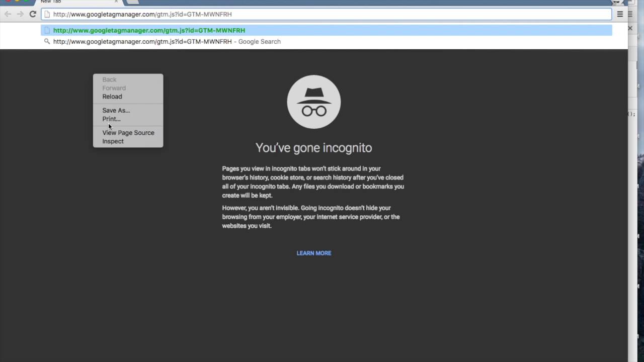This screenshot has width=644, height=362.
Task: Close the New Tab tab
Action: pyautogui.click(x=116, y=2)
